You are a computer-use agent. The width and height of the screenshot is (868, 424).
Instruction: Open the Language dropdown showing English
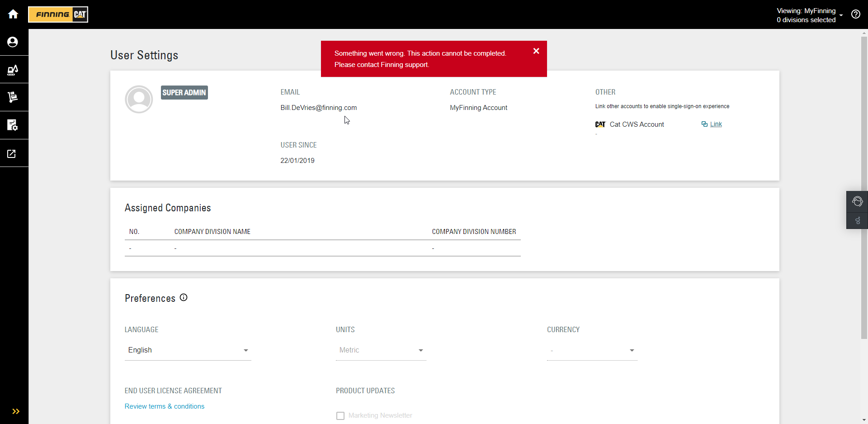click(x=188, y=350)
